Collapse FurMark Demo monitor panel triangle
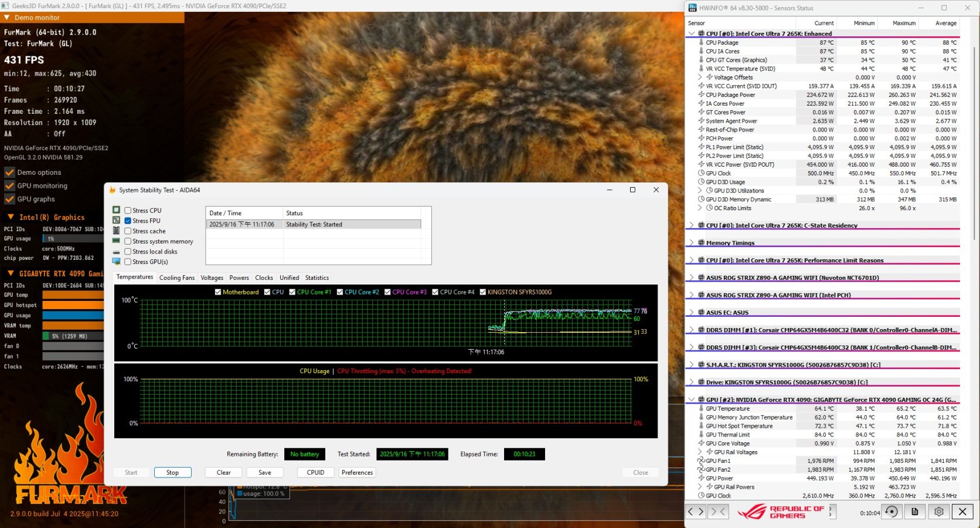Viewport: 980px width, 528px height. pyautogui.click(x=7, y=18)
